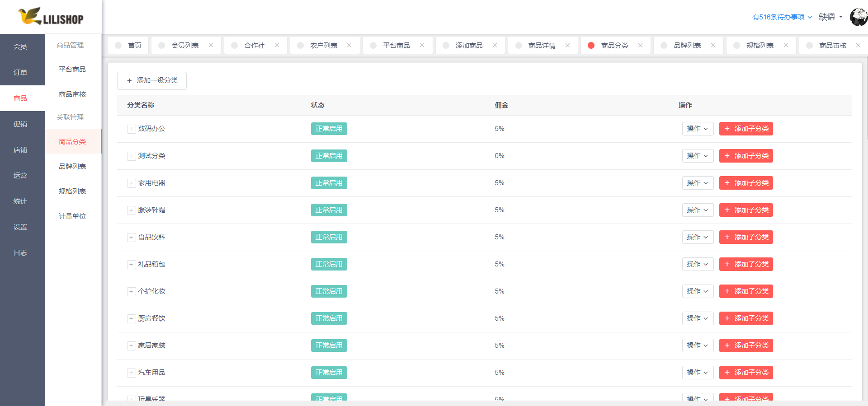
Task: Open 操作 dropdown for 礼品箱包
Action: (x=698, y=264)
